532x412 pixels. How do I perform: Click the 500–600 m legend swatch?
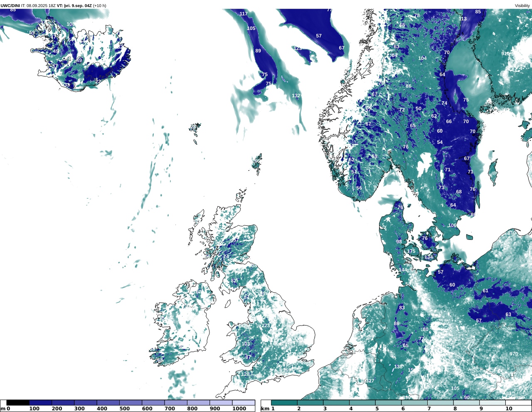tap(130, 402)
